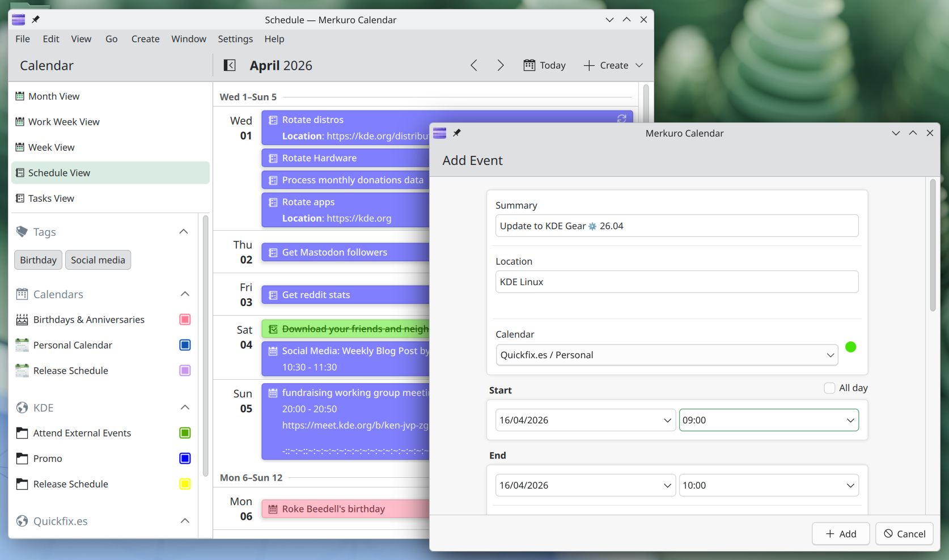
Task: Toggle Personal Calendar visibility checkbox
Action: pyautogui.click(x=185, y=345)
